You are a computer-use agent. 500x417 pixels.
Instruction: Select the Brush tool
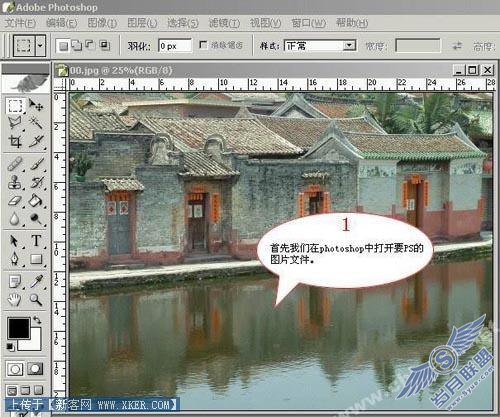[x=36, y=164]
